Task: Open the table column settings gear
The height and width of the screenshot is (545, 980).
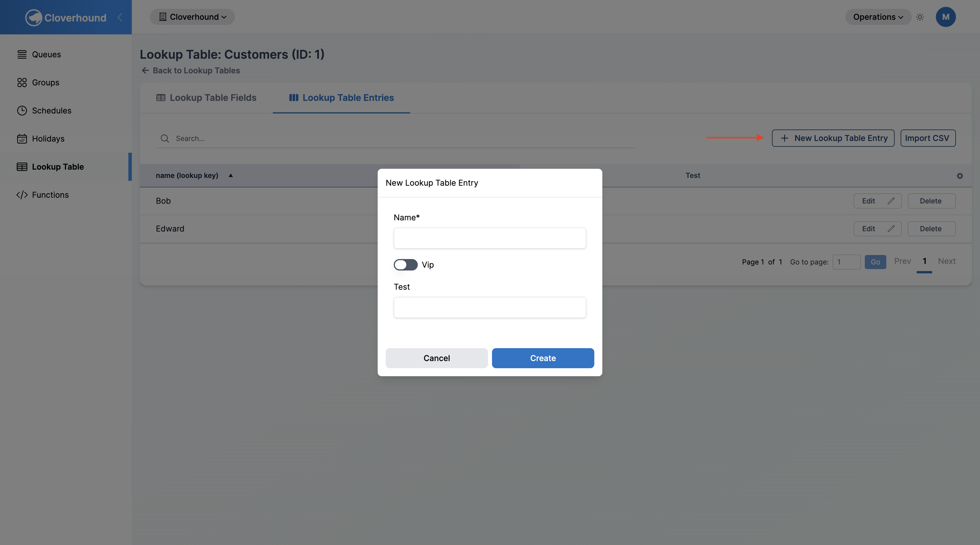Action: click(x=960, y=176)
